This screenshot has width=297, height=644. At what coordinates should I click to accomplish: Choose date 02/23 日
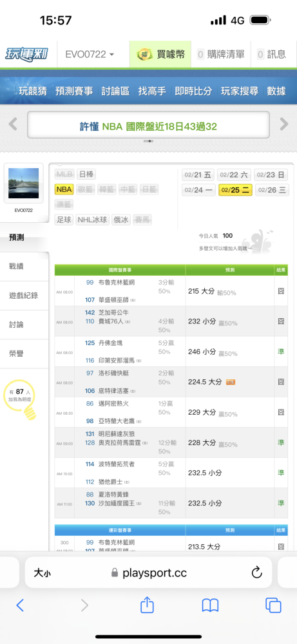[271, 175]
